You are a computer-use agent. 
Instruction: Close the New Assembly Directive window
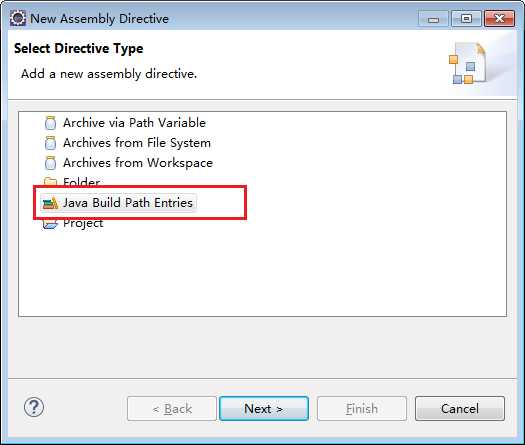pos(499,18)
